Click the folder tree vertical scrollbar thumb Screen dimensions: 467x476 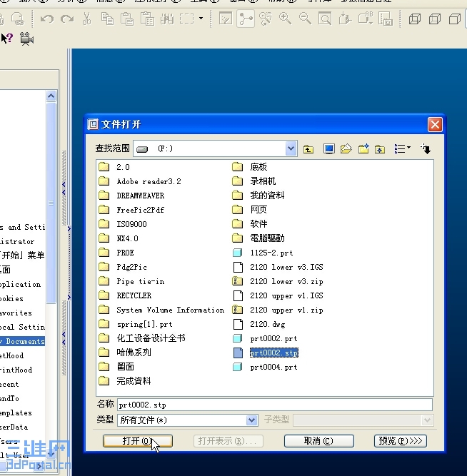(51, 203)
